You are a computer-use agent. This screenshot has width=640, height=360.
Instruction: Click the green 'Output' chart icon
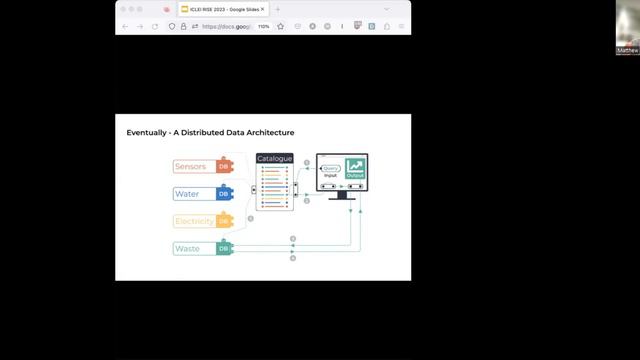355,169
